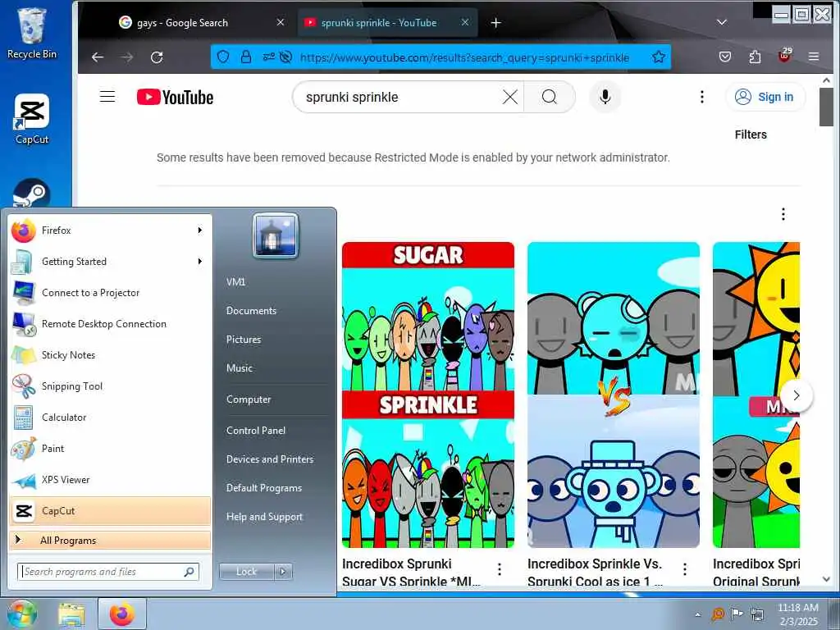Expand the Firefox submenu arrow in Start menu

click(x=200, y=231)
